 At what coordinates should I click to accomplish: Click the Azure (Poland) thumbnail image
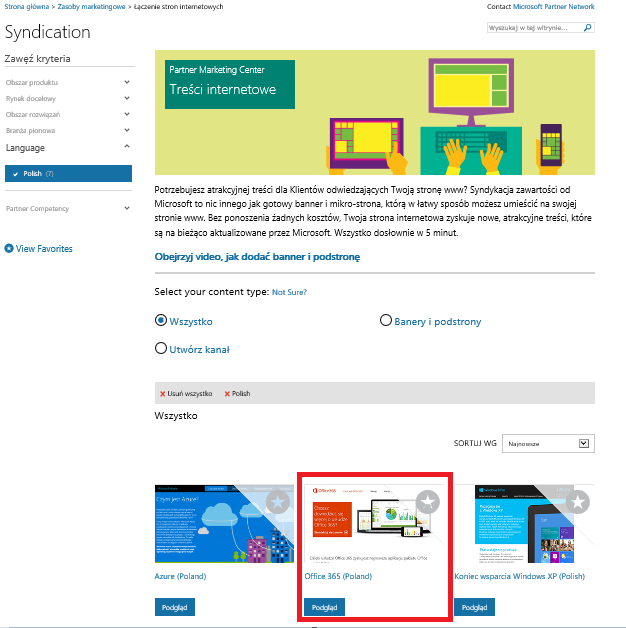pos(224,524)
